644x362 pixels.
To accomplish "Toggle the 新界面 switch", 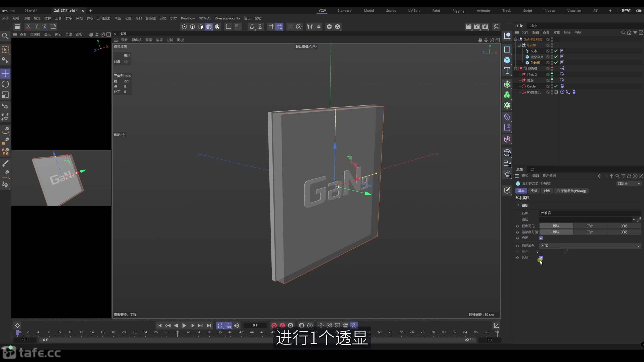I will (x=639, y=11).
